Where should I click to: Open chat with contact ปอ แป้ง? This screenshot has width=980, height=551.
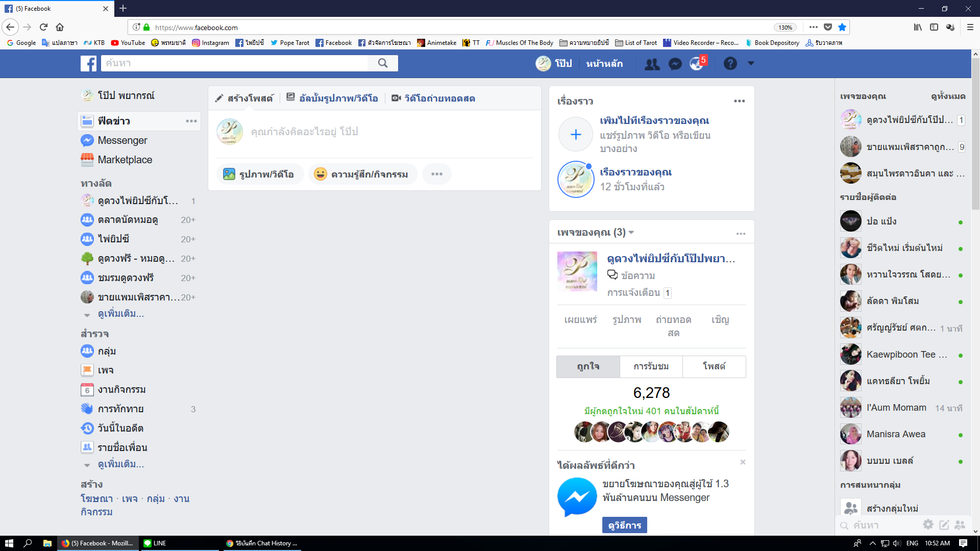point(902,221)
